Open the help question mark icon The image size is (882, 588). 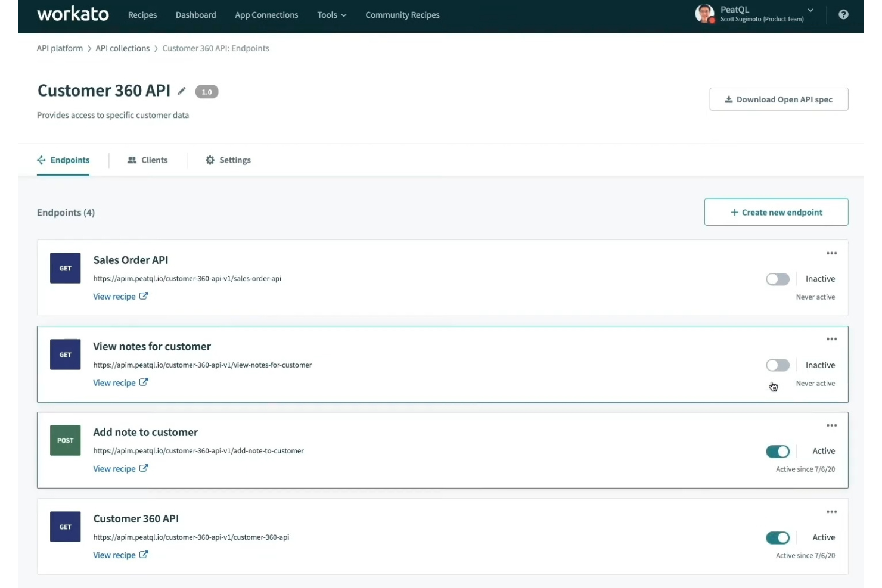click(843, 14)
